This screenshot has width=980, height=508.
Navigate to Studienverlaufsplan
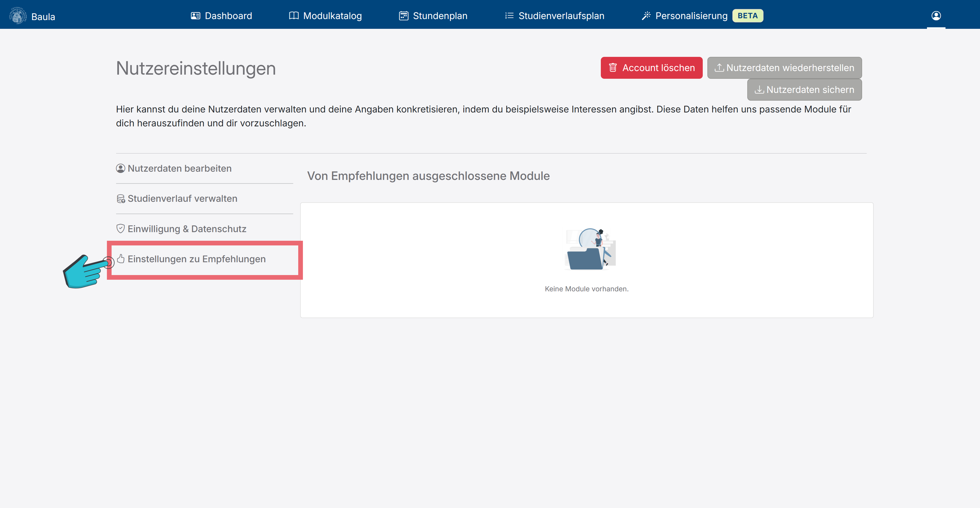coord(554,16)
